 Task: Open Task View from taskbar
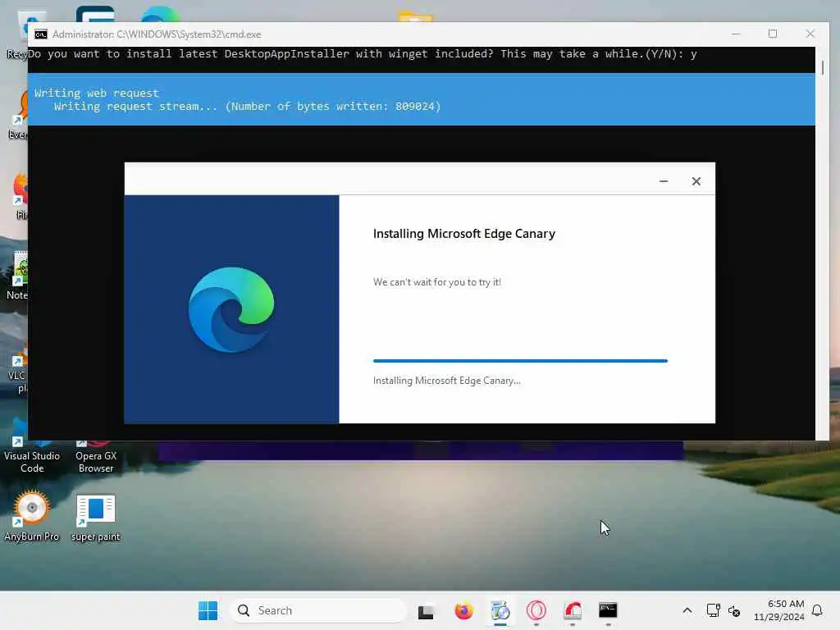[426, 610]
